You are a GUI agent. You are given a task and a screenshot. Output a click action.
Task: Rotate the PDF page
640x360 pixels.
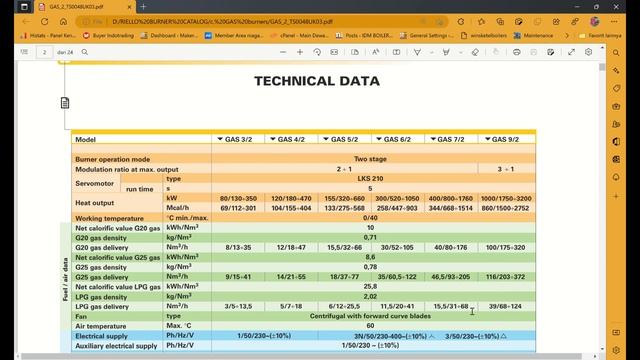(317, 52)
